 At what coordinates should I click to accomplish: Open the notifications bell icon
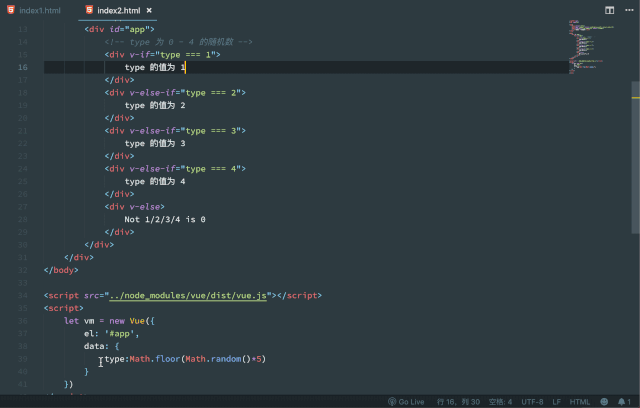tap(624, 402)
